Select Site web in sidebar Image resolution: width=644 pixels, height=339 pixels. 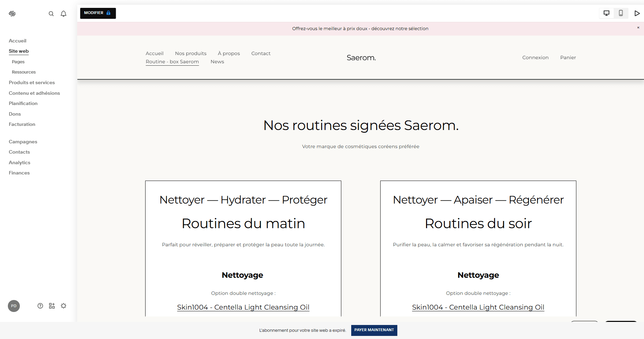(x=19, y=51)
